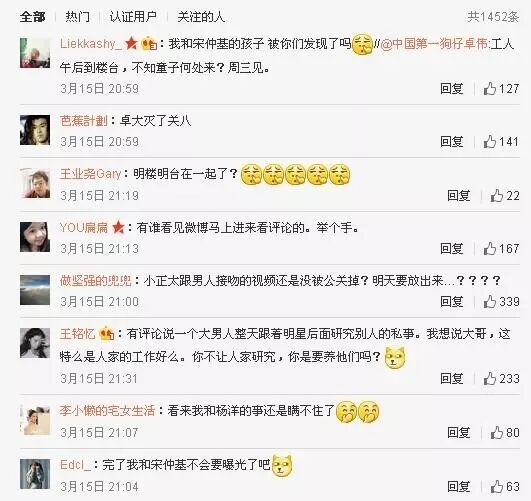The width and height of the screenshot is (531, 501).
Task: Select the 关注的人 tab
Action: point(201,17)
